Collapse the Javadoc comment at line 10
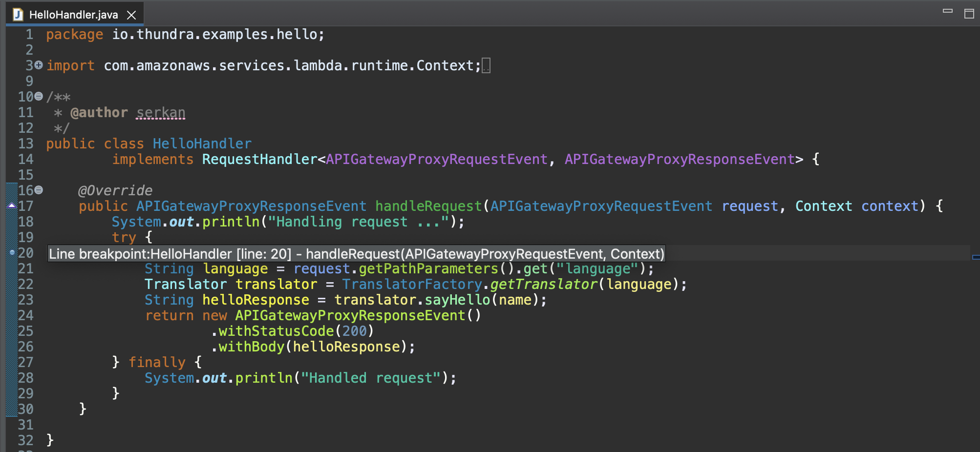The image size is (980, 452). [x=39, y=96]
